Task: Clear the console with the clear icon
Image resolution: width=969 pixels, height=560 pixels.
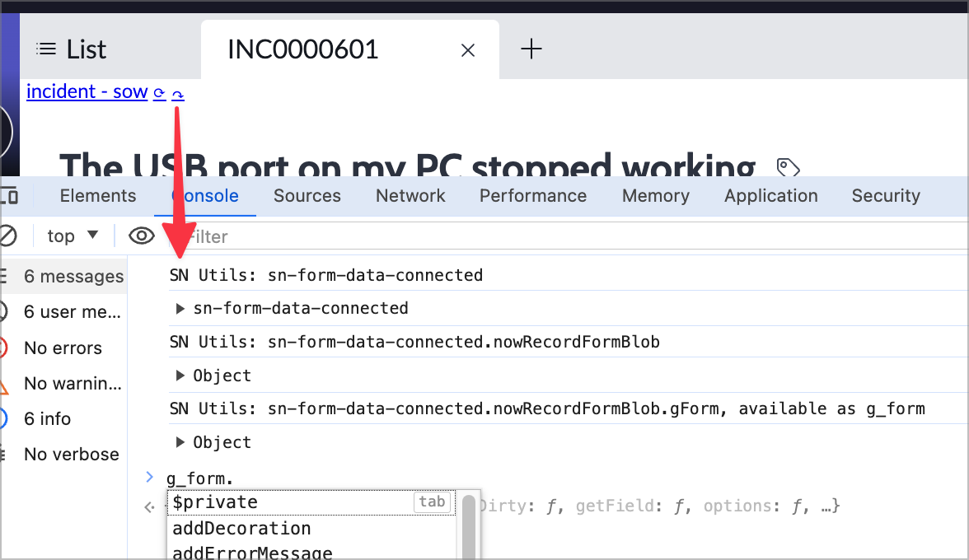Action: click(8, 236)
